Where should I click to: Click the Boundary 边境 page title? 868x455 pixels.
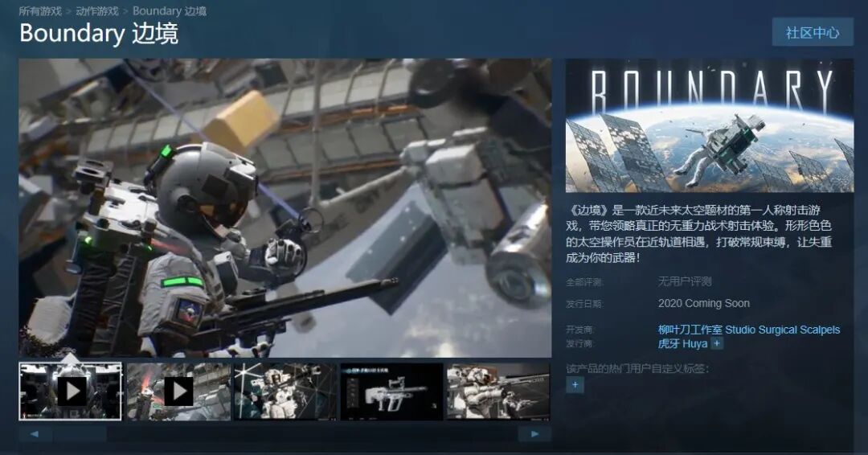[99, 33]
